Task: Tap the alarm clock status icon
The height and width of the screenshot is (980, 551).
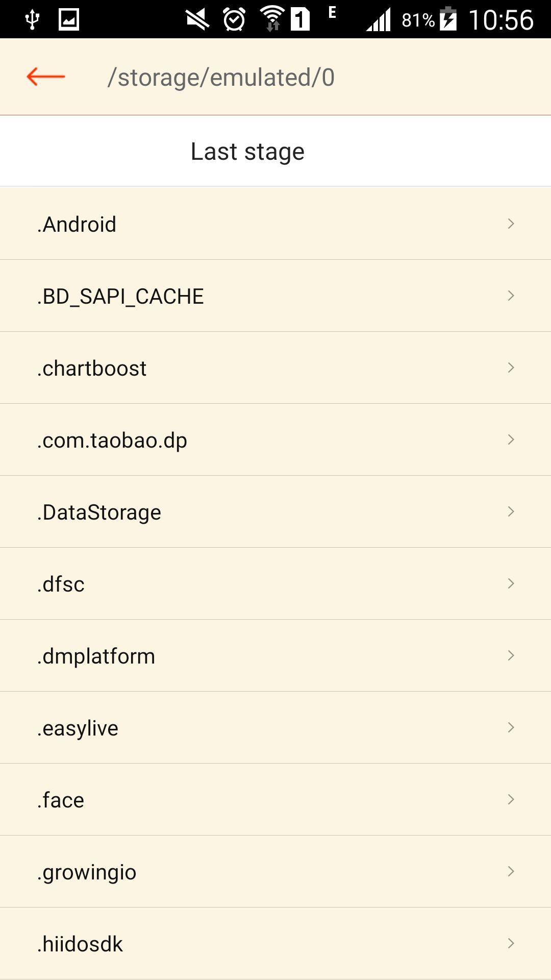Action: [x=234, y=19]
